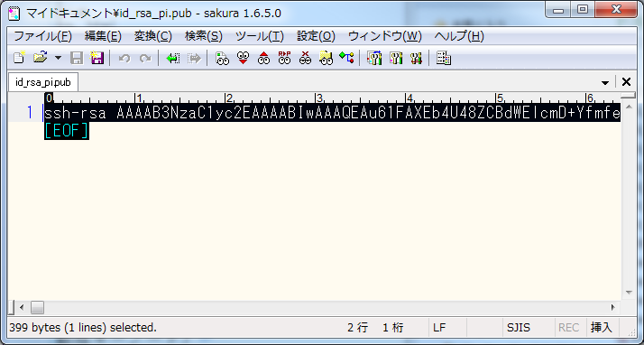The width and height of the screenshot is (644, 345).
Task: Open the Find dialog binoculars icon
Action: (222, 58)
